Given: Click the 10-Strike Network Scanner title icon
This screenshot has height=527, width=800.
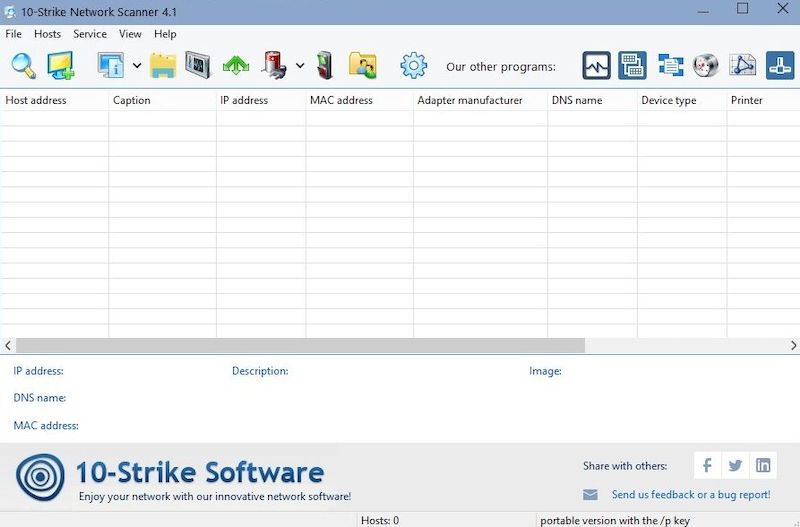Looking at the screenshot, I should (9, 11).
